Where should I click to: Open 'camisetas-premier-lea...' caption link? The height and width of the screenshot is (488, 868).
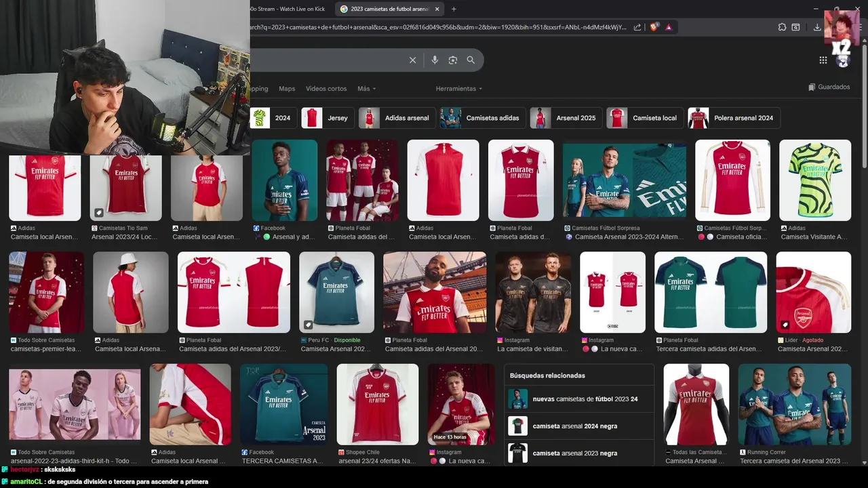click(x=46, y=349)
